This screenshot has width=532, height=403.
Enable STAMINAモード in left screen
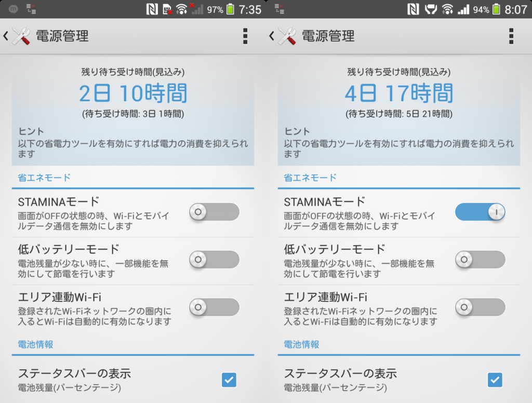click(x=215, y=212)
